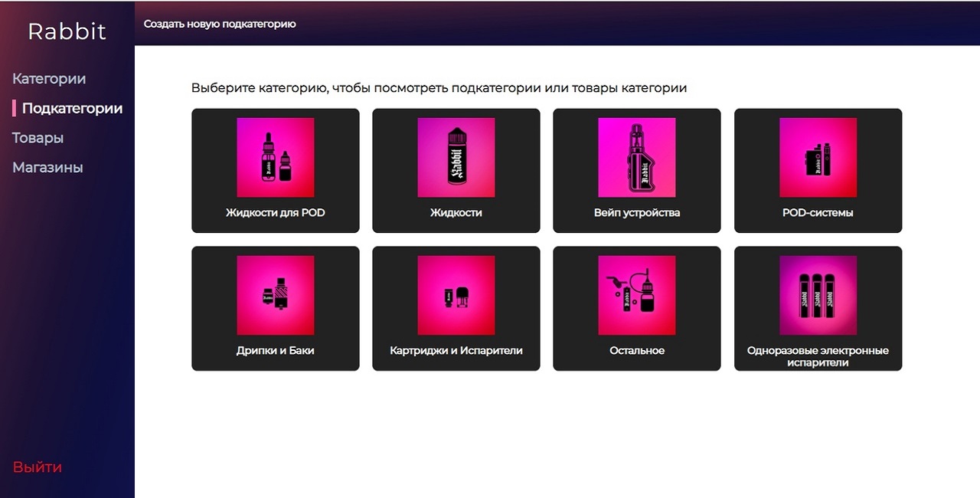Screen dimensions: 980x498
Task: Open Магазины in the sidebar
Action: point(47,168)
